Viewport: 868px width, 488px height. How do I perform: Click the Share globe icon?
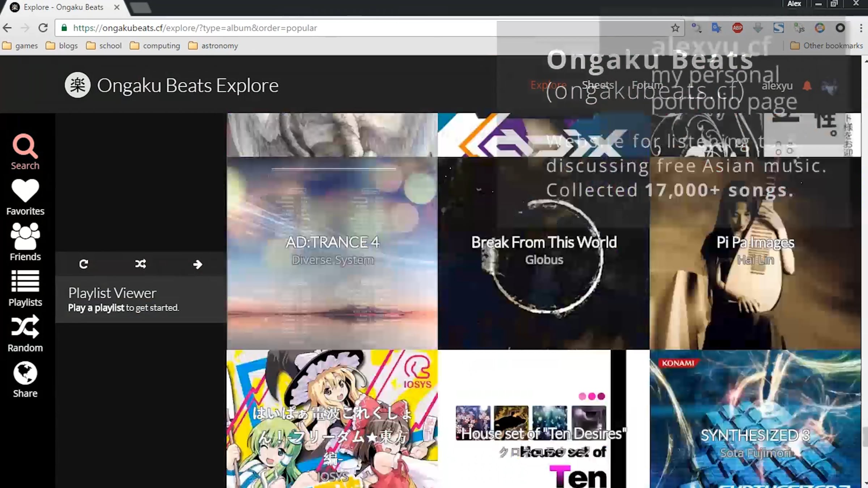[x=25, y=373]
